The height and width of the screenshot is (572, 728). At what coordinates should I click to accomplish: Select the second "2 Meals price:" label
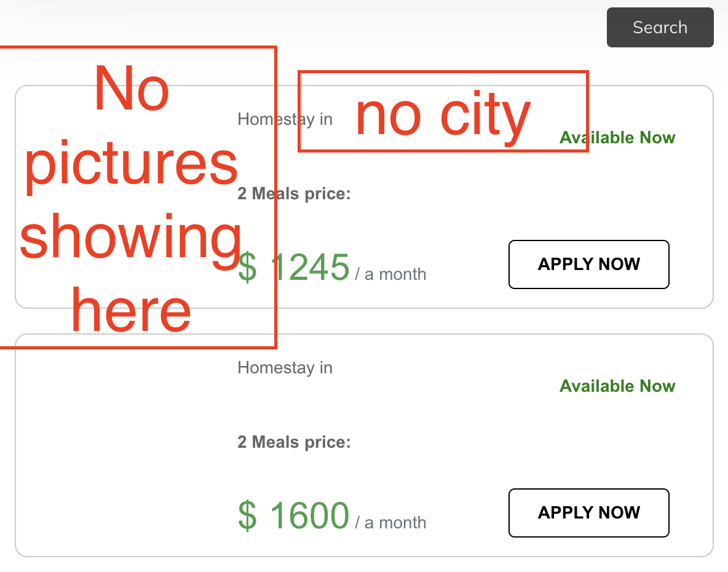tap(294, 442)
